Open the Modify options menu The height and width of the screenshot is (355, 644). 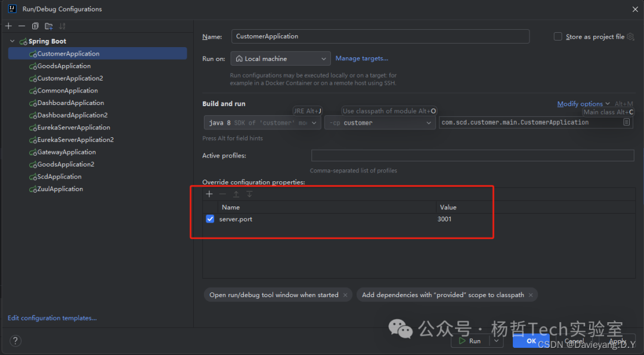583,104
